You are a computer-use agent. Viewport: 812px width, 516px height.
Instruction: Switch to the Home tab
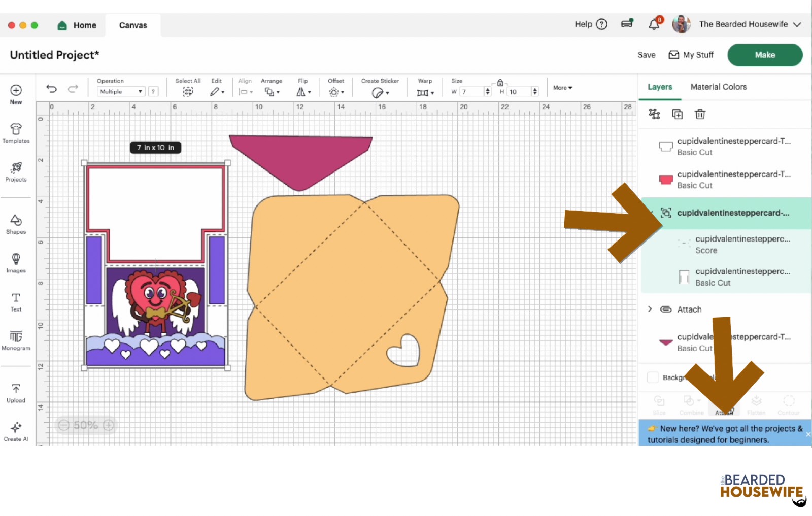coord(78,25)
